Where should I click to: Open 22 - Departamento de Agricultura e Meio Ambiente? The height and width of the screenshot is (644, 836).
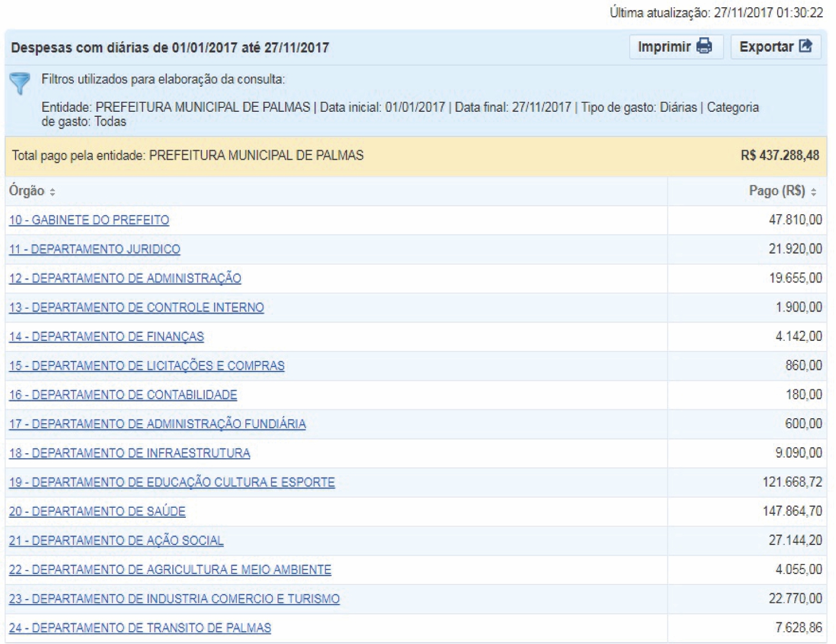tap(170, 569)
